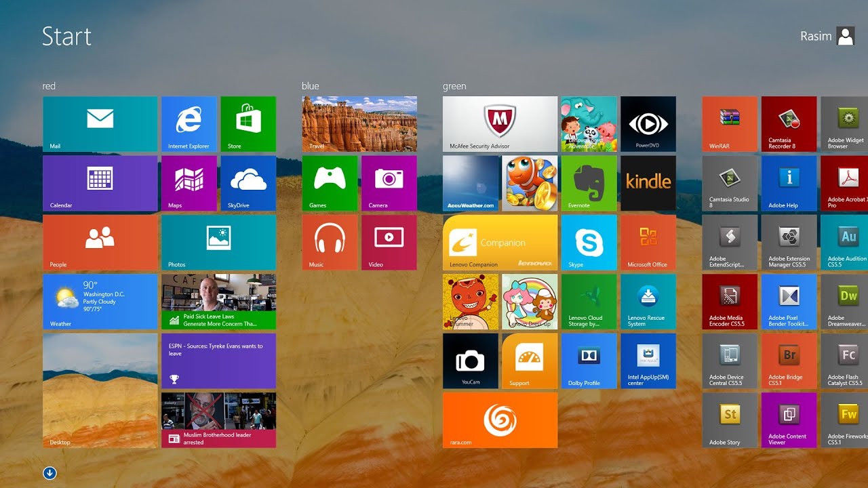Viewport: 868px width, 488px height.
Task: Open Adobe Story tile
Action: (x=730, y=420)
